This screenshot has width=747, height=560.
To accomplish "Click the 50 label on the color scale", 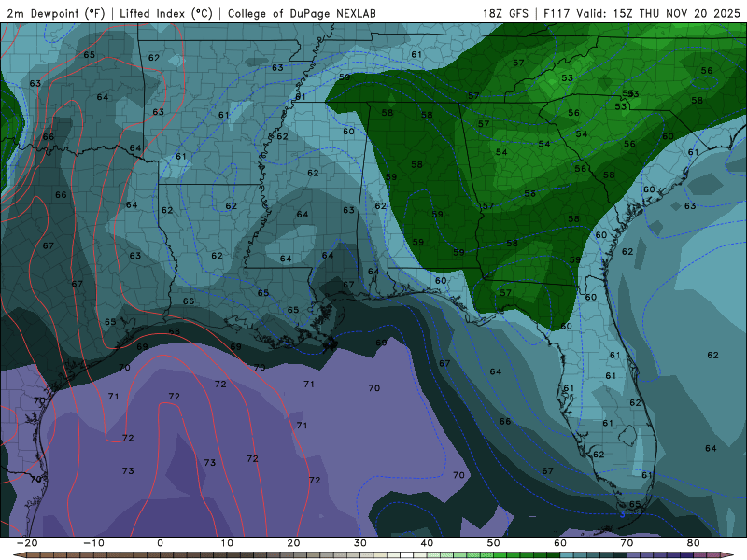I will coord(494,543).
